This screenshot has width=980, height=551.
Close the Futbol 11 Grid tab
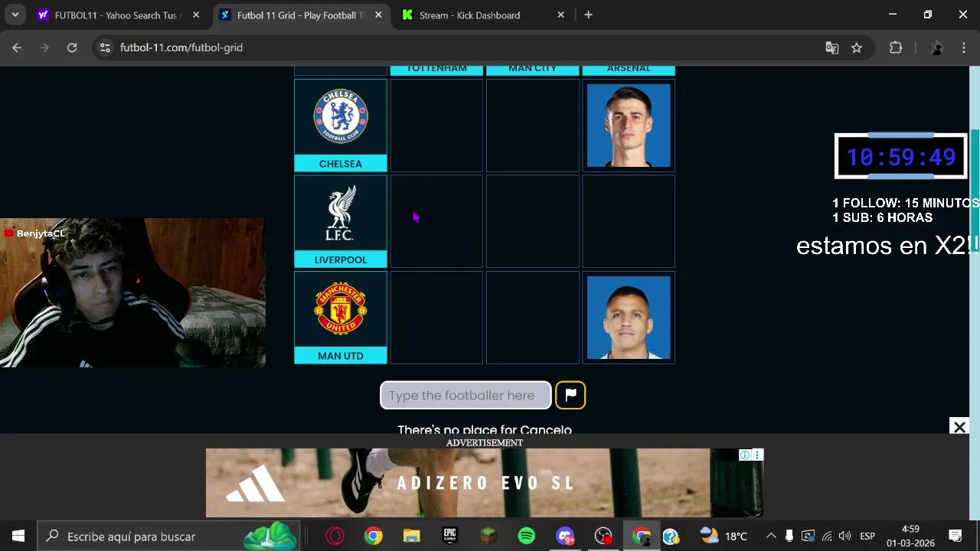(x=378, y=15)
